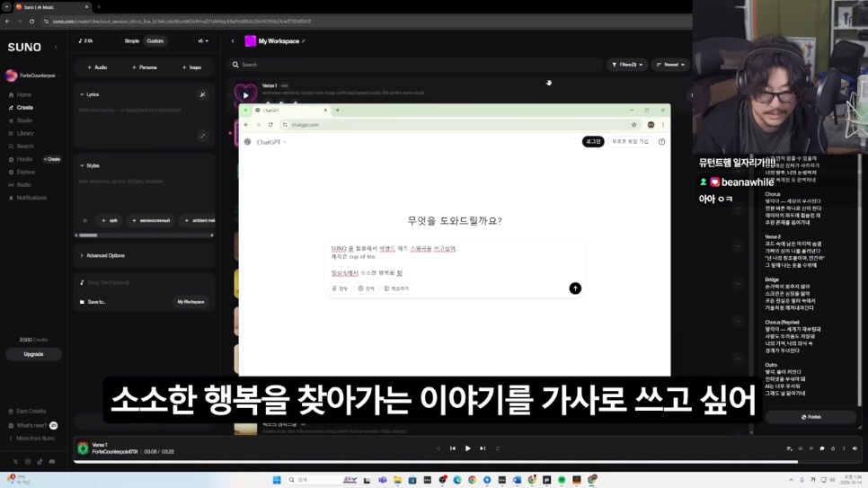Click the expand icon in the lyrics box

(202, 136)
